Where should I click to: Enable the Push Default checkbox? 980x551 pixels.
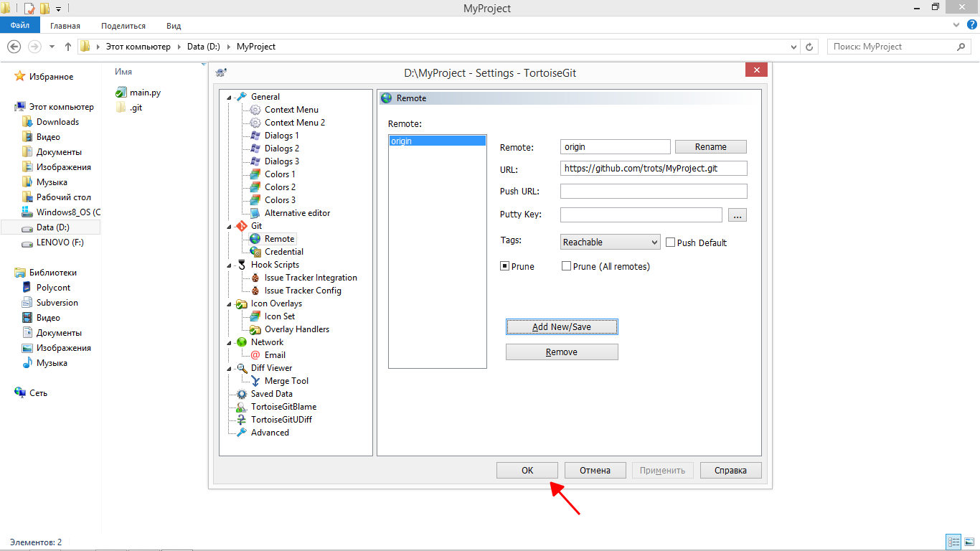pos(671,242)
